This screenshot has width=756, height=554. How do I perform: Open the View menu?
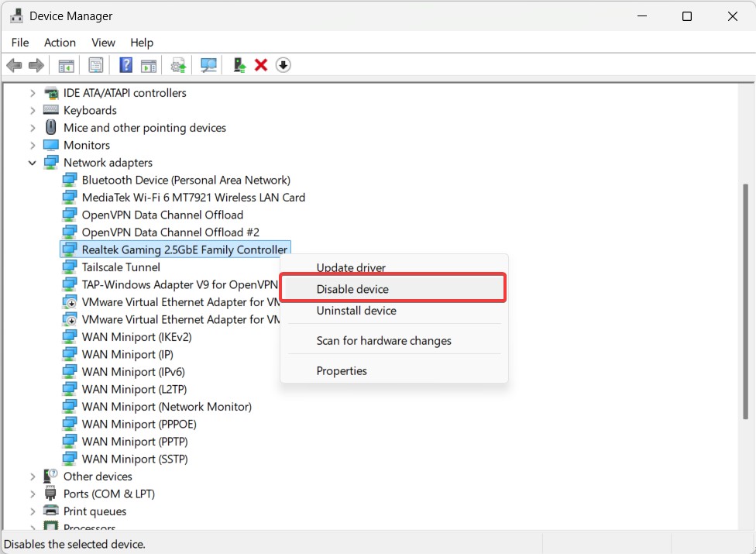[x=103, y=43]
